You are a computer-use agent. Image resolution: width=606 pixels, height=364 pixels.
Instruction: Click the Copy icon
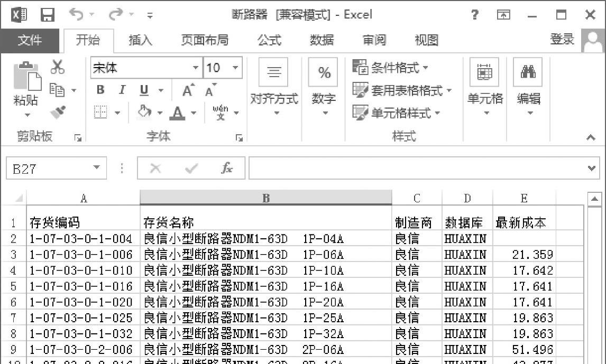(57, 90)
